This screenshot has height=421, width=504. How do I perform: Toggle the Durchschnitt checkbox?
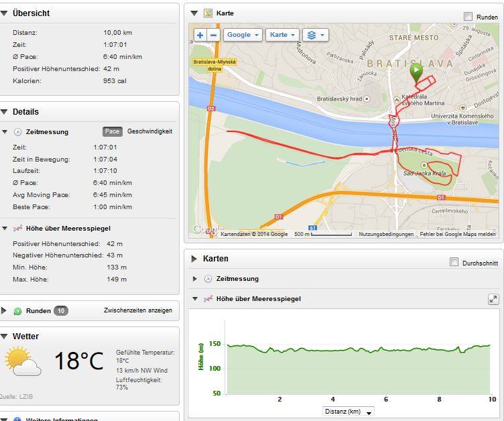454,263
